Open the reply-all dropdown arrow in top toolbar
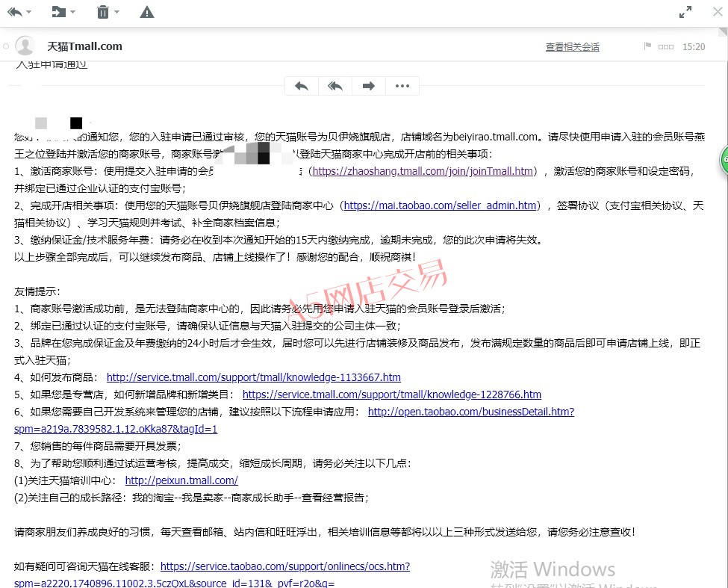This screenshot has width=728, height=588. 29,12
